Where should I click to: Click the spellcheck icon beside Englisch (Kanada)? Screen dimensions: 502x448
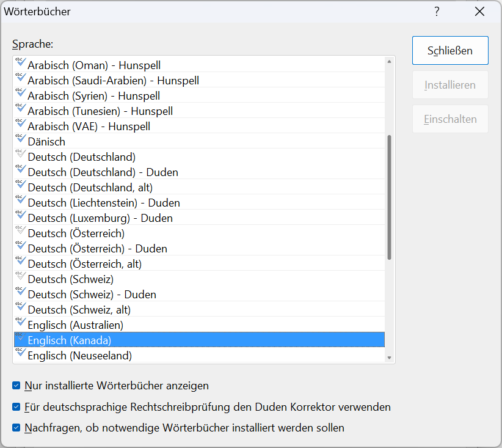20,337
